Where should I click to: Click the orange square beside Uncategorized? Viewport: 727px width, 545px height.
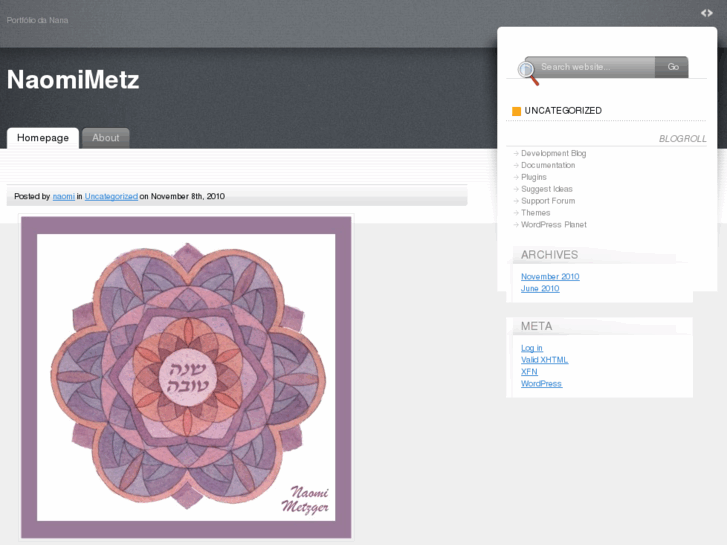pyautogui.click(x=516, y=111)
